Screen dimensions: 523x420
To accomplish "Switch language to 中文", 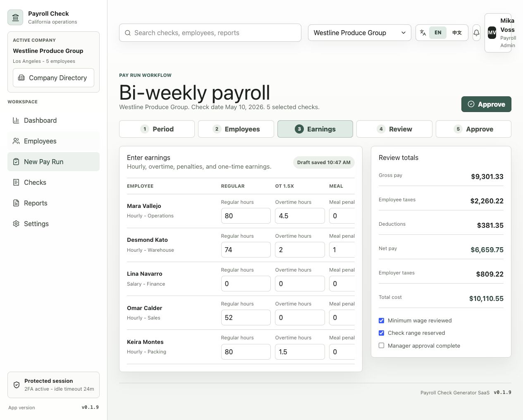I will [457, 33].
